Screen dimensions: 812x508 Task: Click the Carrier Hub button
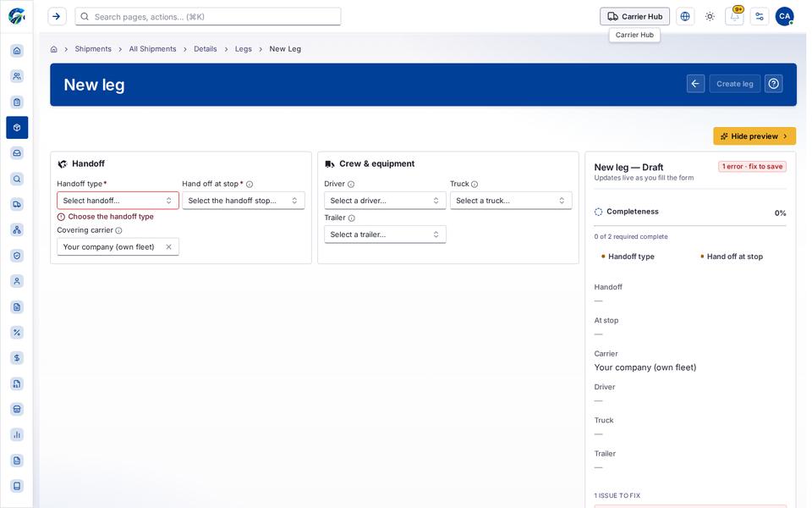(x=634, y=16)
